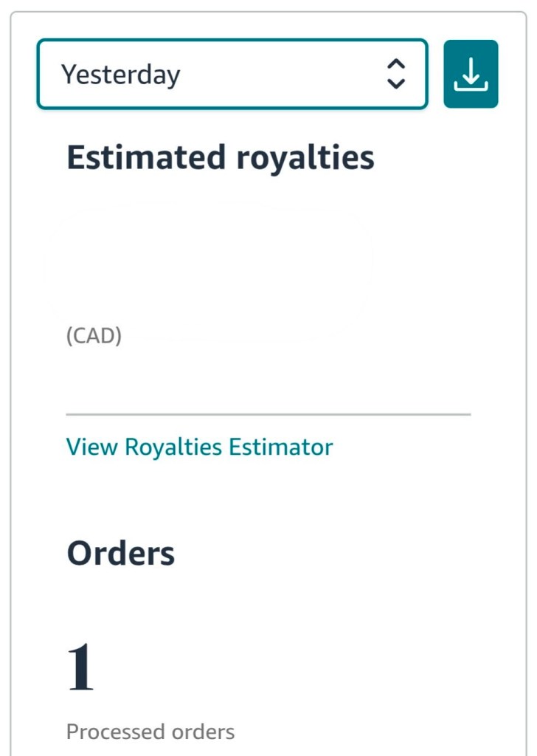The image size is (537, 756).
Task: Open the View Royalties Estimator link
Action: click(x=199, y=447)
